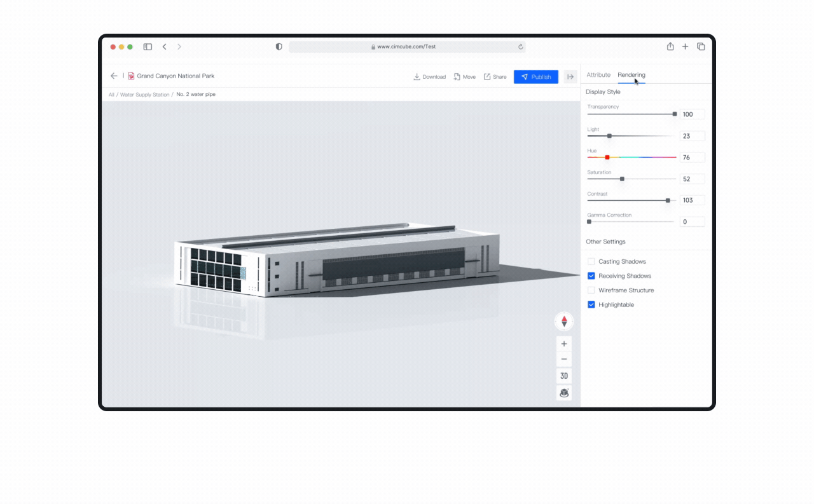Viewport: 814px width, 504px height.
Task: Click the Contrast value field 103
Action: tap(692, 200)
